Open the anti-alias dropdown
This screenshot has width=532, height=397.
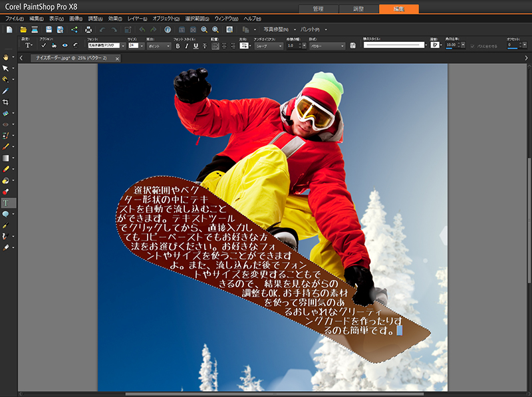tap(269, 46)
